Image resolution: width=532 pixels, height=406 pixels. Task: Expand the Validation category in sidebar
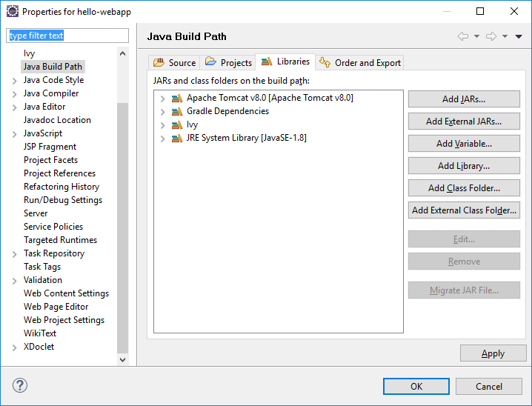[14, 280]
